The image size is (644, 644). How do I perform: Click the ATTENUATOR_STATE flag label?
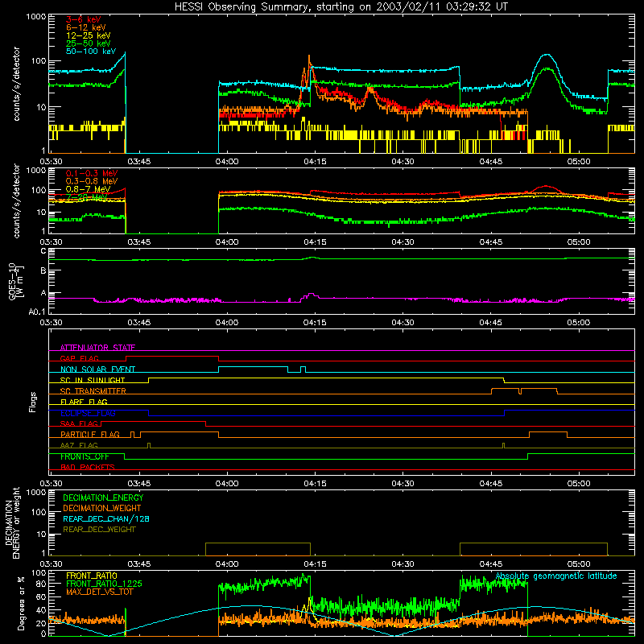(97, 348)
